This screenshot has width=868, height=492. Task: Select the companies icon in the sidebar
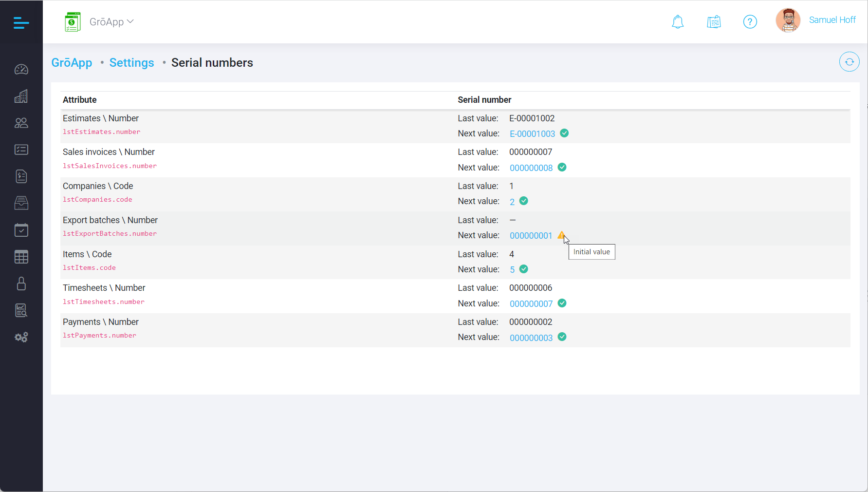(x=21, y=96)
